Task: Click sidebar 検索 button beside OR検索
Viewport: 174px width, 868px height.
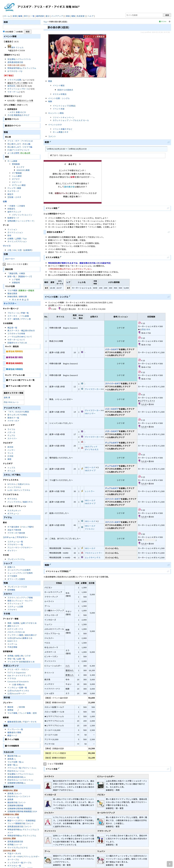Action: [28, 32]
